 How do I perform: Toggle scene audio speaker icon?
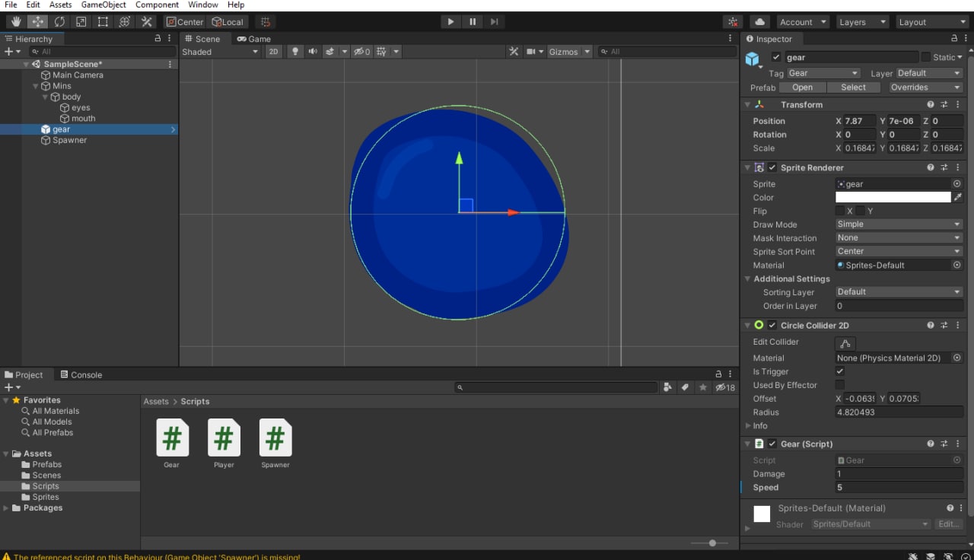pyautogui.click(x=313, y=52)
